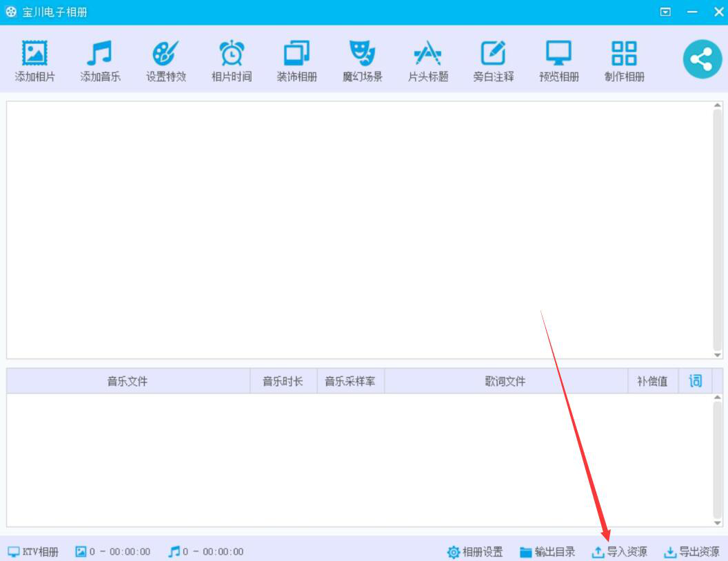This screenshot has width=728, height=561.
Task: Click music list scrollbar down arrow
Action: click(x=718, y=523)
